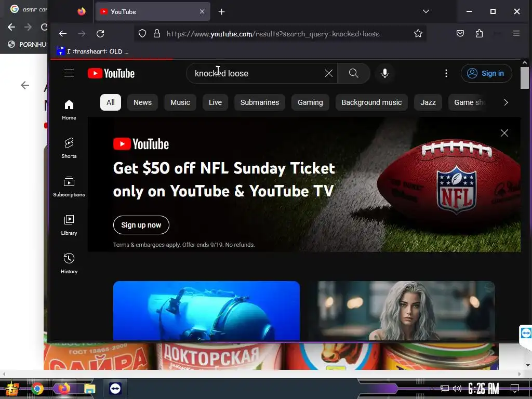
Task: Open network status in system tray
Action: (444, 389)
